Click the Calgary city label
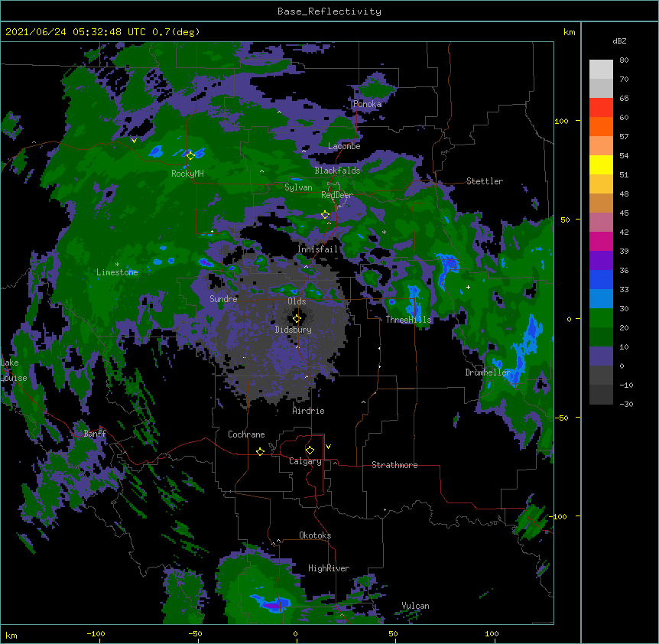The height and width of the screenshot is (644, 659). 305,461
